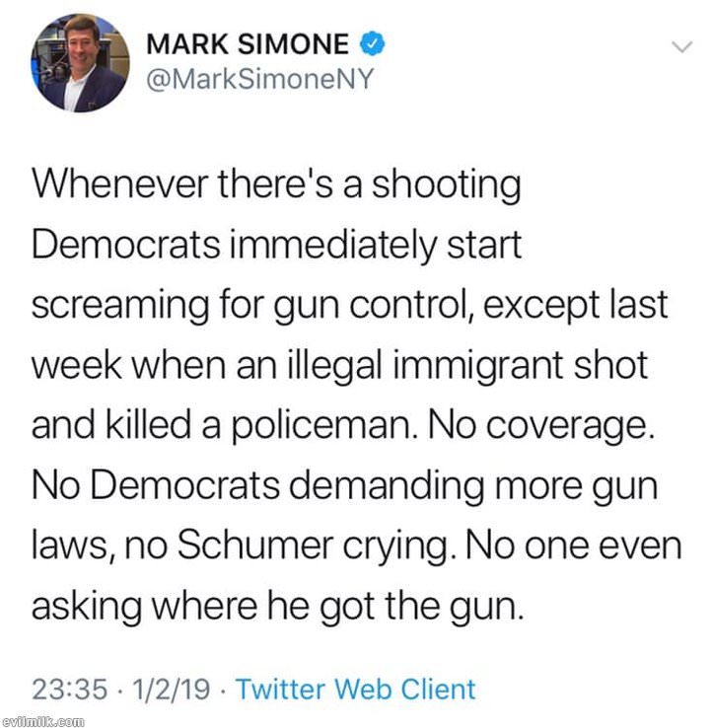Open the MARK SIMONE display name

[248, 44]
